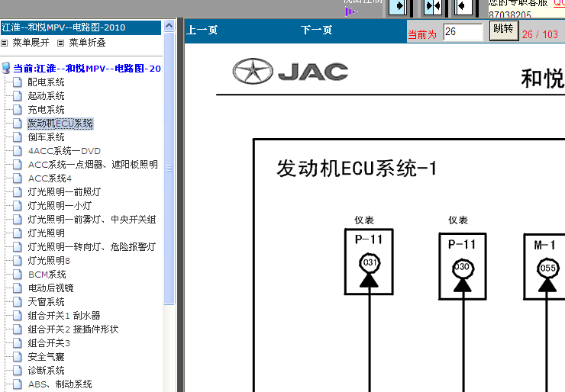This screenshot has height=392, width=565.
Task: Click the tree scrollbar up arrow
Action: click(x=169, y=26)
